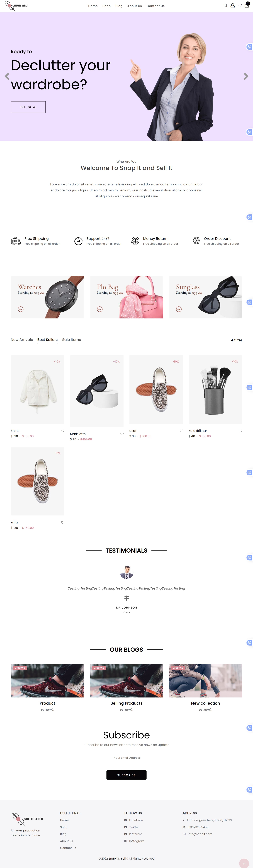The width and height of the screenshot is (253, 868).
Task: Open the wishlist heart icon in header
Action: point(240,5)
